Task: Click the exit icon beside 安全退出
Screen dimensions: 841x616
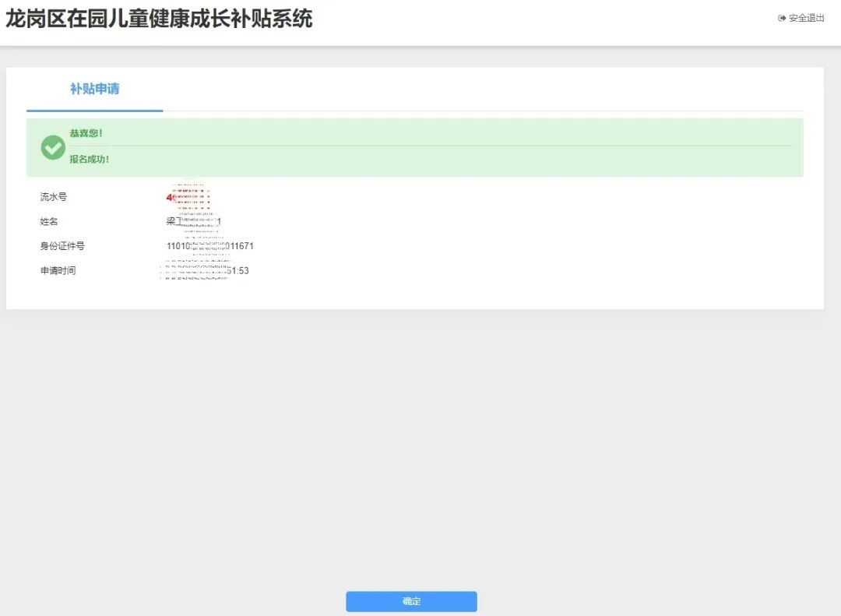Action: pos(782,18)
